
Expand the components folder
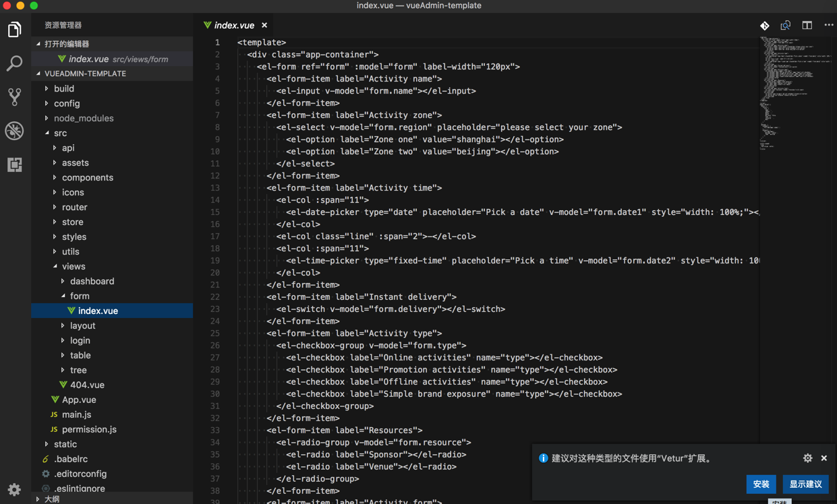(x=55, y=177)
